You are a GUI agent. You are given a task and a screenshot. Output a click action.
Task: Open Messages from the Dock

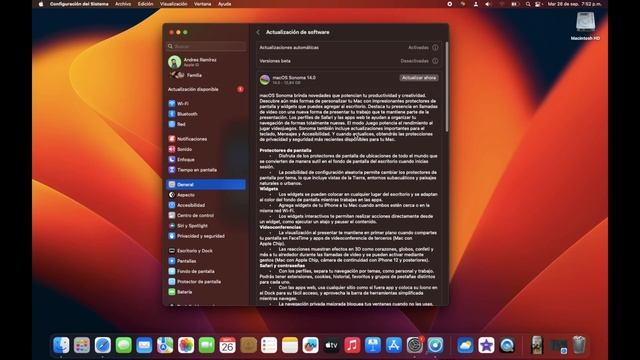(x=124, y=345)
